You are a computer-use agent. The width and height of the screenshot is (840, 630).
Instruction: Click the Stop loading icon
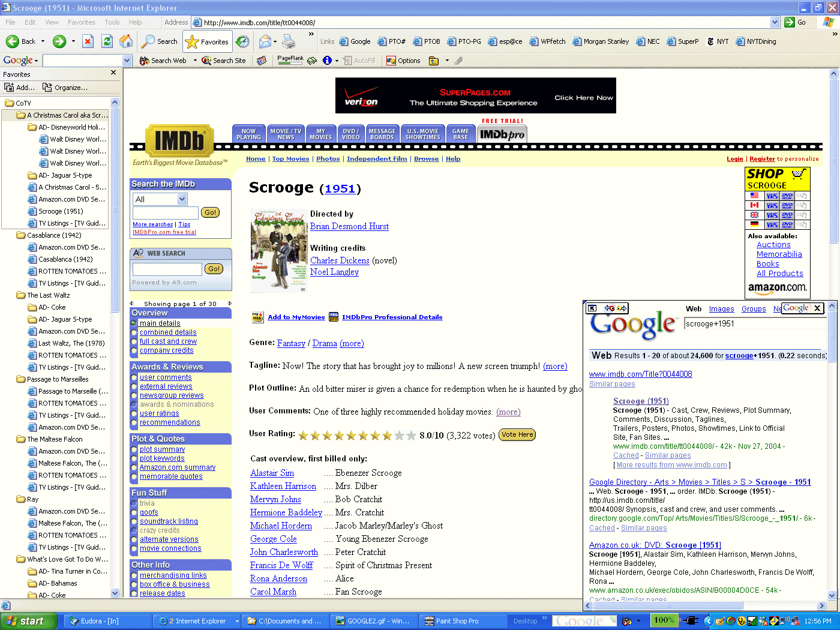pyautogui.click(x=88, y=41)
